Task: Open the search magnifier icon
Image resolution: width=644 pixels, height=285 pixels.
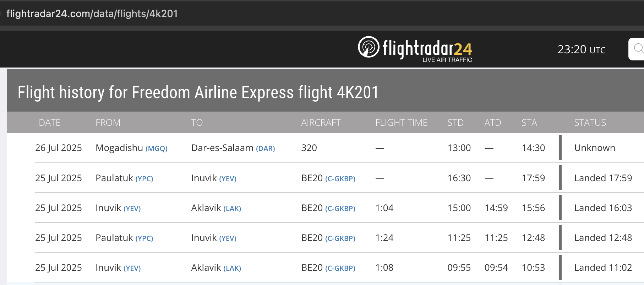Action: 639,49
